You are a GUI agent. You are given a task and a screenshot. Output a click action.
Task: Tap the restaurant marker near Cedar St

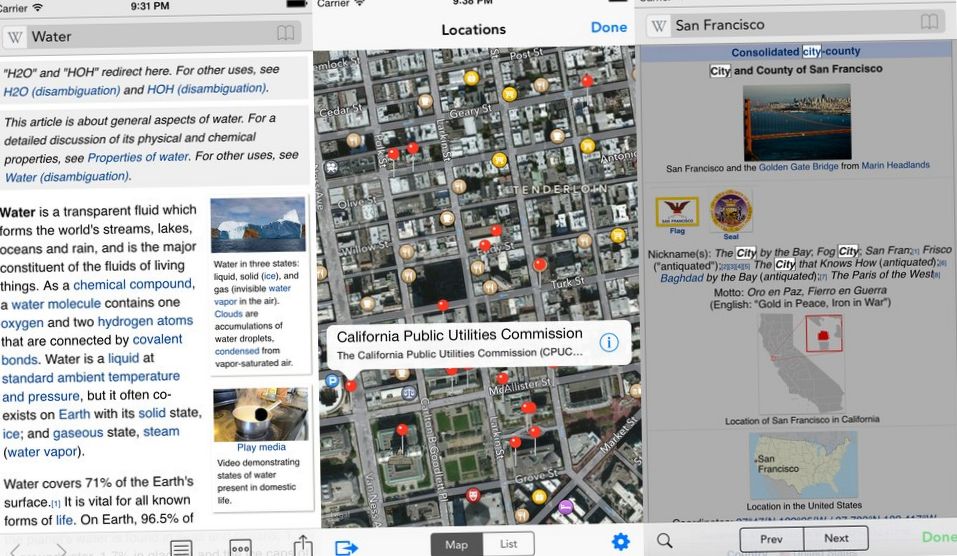point(353,141)
